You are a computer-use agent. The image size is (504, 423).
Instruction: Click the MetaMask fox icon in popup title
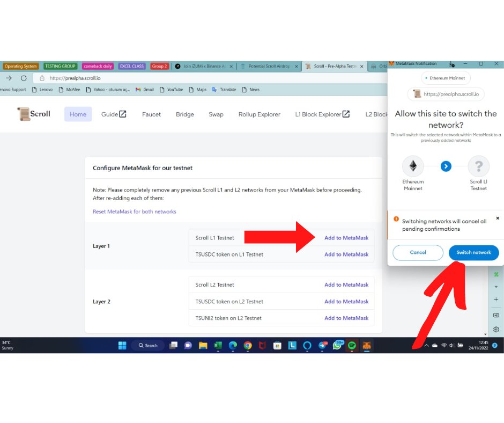click(x=391, y=63)
